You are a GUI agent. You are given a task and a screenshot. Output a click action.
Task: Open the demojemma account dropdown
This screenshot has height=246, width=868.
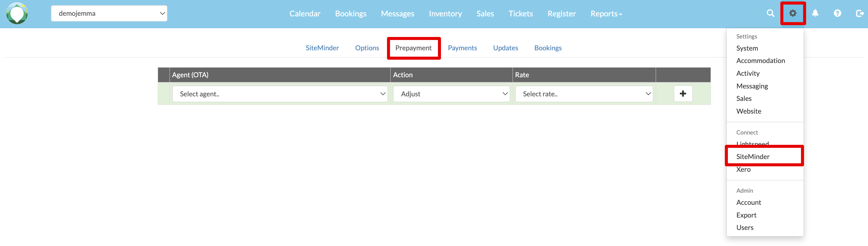click(109, 13)
